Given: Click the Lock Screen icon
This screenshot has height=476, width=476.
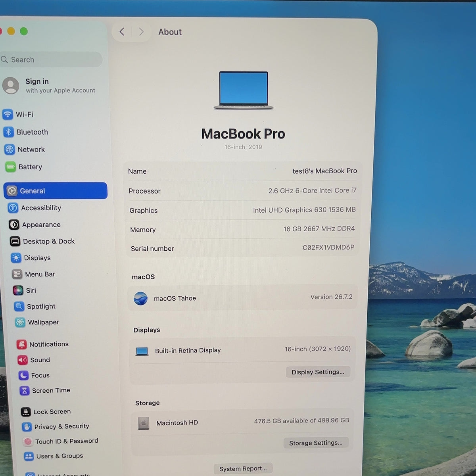Looking at the screenshot, I should tap(26, 412).
